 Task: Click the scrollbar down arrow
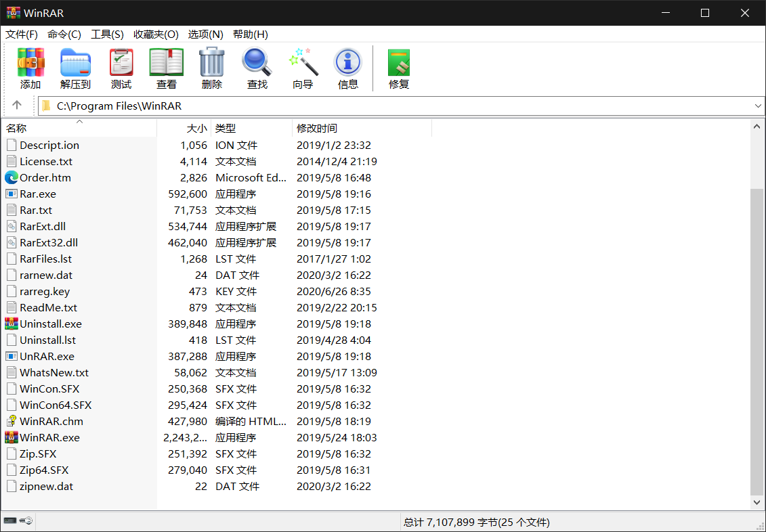point(757,502)
